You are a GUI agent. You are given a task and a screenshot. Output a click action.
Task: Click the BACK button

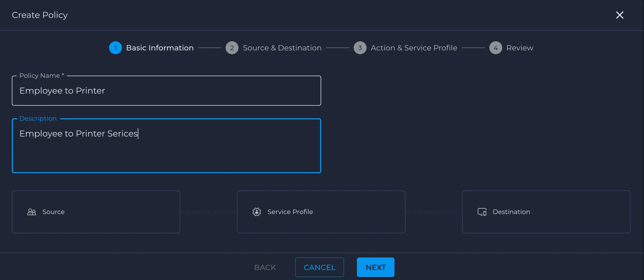[265, 267]
